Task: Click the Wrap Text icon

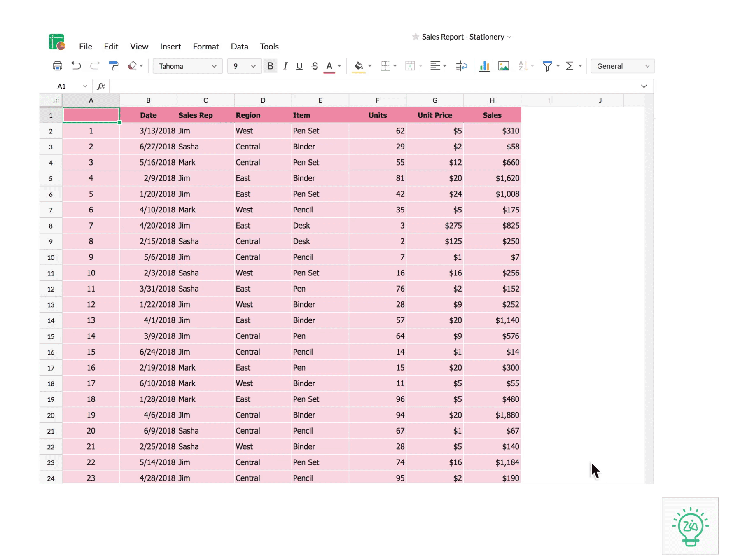Action: pos(461,66)
